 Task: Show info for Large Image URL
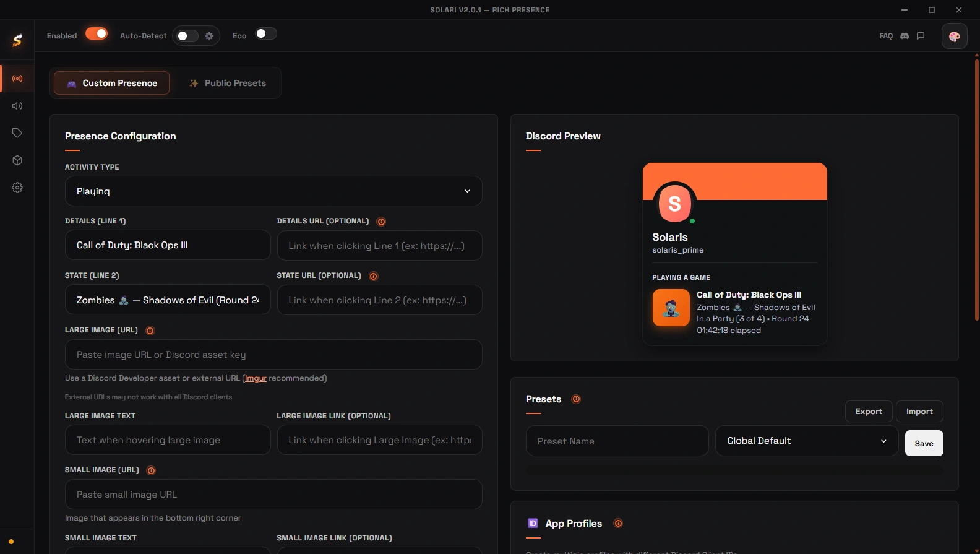tap(150, 331)
